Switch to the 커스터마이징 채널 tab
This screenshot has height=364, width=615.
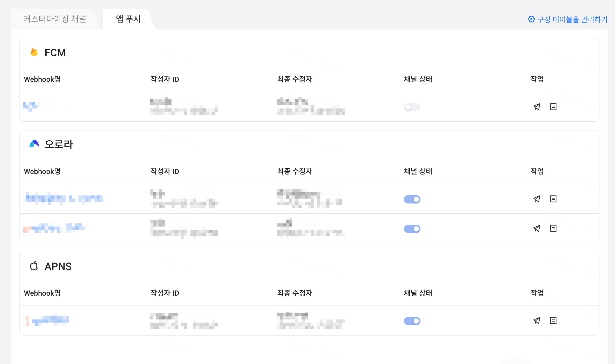tap(55, 19)
